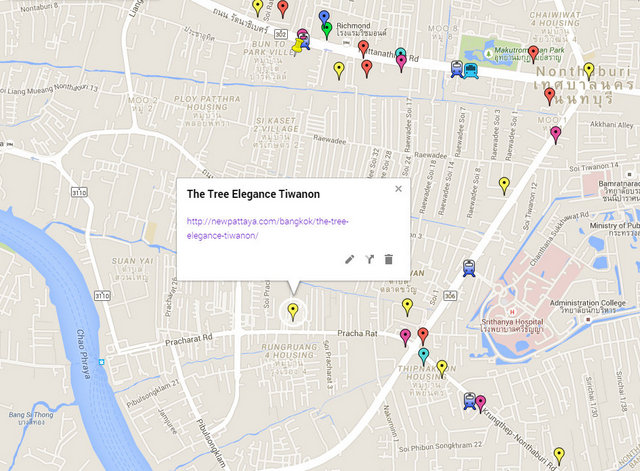Select the yellow pin at bottom right corner
The width and height of the screenshot is (640, 471).
click(x=559, y=456)
